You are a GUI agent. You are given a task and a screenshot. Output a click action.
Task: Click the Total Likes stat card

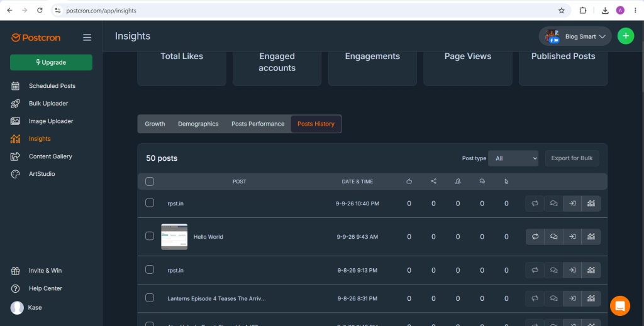[x=182, y=68]
